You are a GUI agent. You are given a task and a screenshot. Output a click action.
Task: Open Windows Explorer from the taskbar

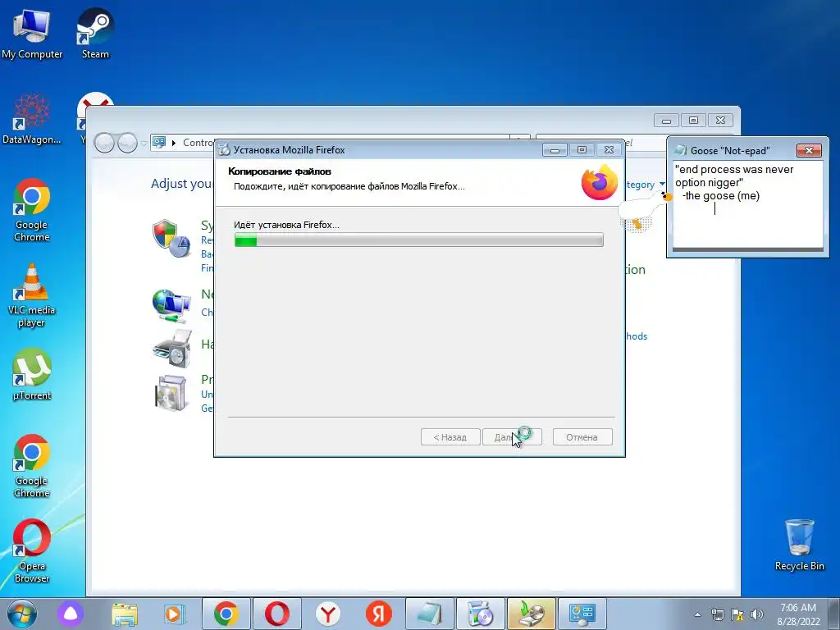pyautogui.click(x=125, y=614)
